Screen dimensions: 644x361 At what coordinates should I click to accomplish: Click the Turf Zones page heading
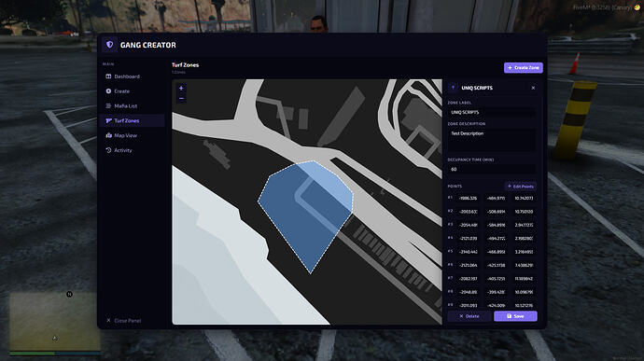[x=185, y=65]
